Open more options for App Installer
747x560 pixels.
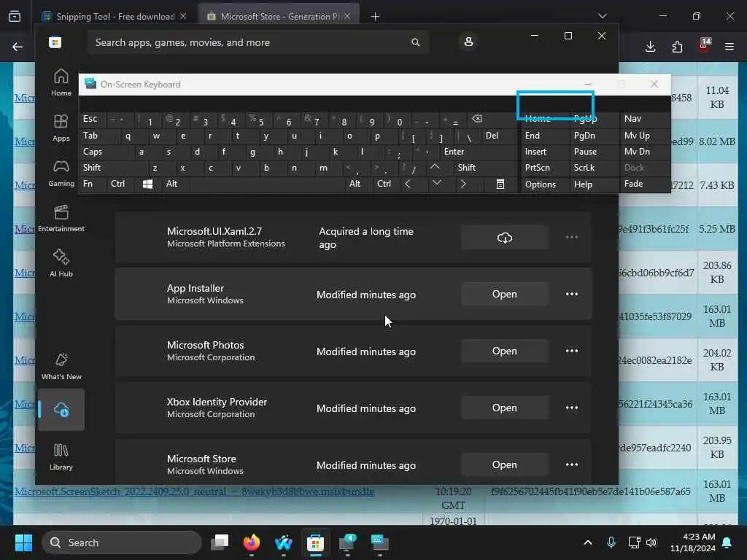click(572, 295)
